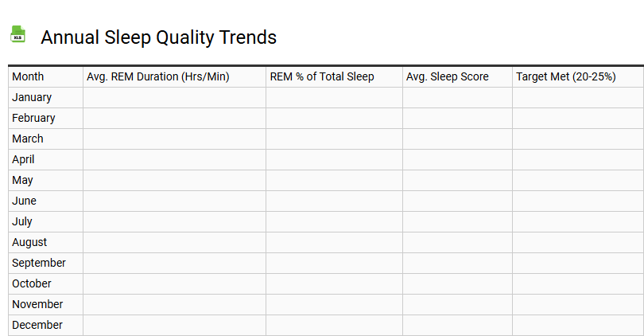Screen dimensions: 644x336
Task: Select the 'Avg. Sleep Score' header
Action: (x=448, y=76)
